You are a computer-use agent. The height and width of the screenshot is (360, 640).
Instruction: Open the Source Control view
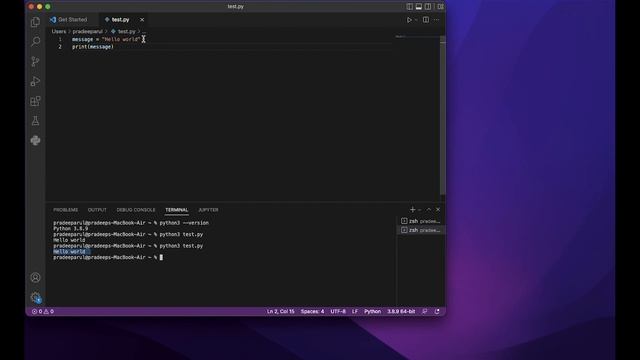[36, 61]
